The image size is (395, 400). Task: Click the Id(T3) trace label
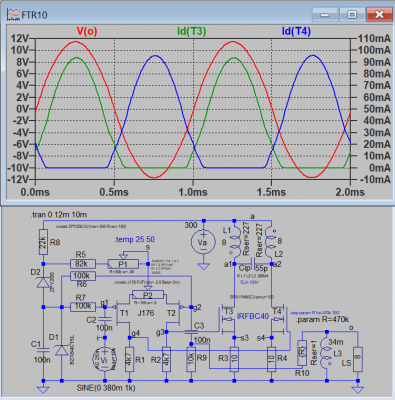point(191,31)
